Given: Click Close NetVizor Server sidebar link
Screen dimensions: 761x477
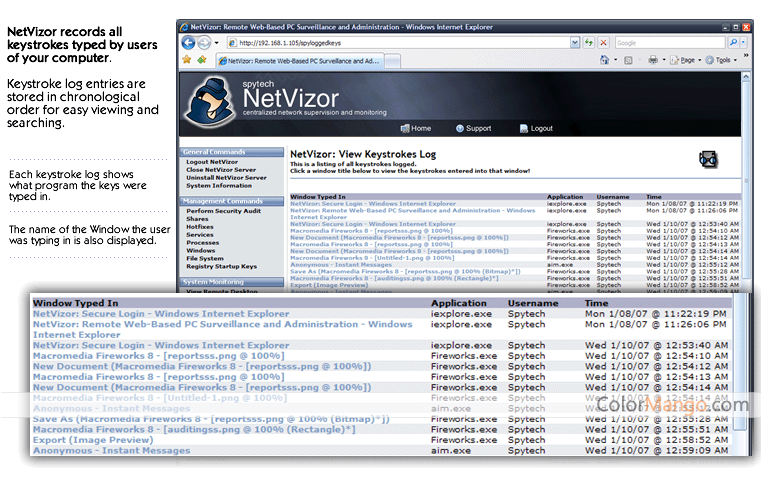Looking at the screenshot, I should (x=221, y=170).
